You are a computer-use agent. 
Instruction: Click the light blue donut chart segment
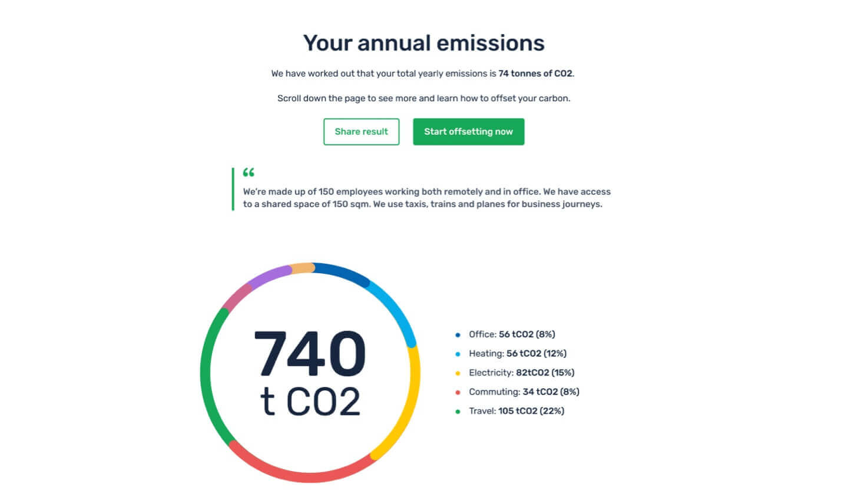coord(393,307)
